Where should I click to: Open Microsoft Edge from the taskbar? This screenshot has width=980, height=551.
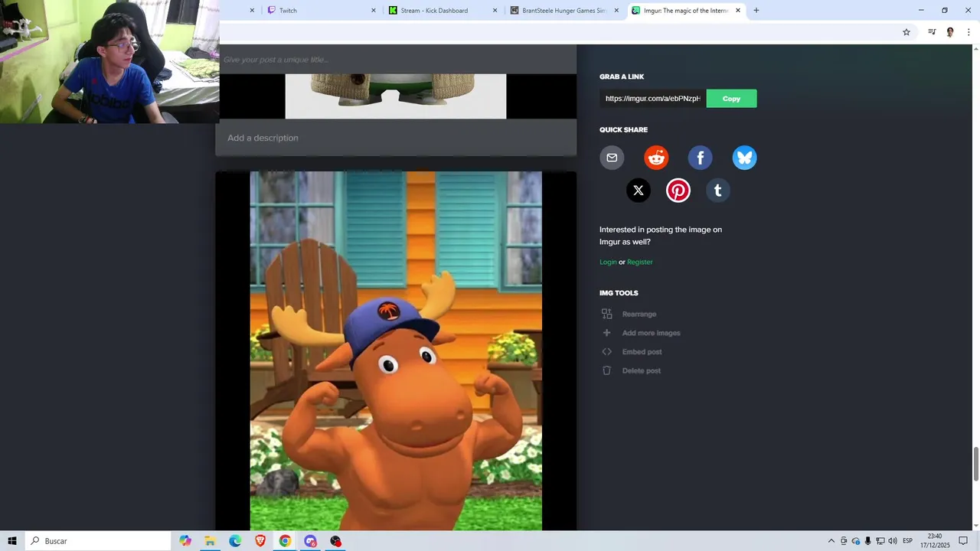pos(235,541)
